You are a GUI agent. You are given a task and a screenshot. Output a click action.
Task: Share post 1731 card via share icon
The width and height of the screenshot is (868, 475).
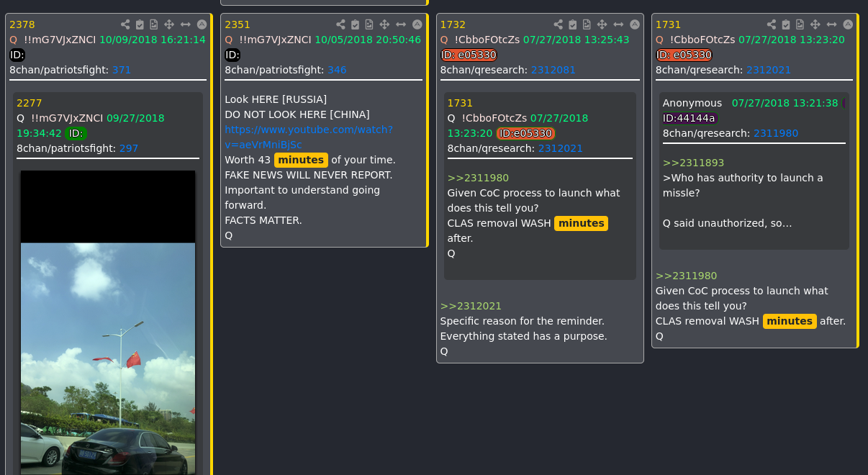click(772, 24)
